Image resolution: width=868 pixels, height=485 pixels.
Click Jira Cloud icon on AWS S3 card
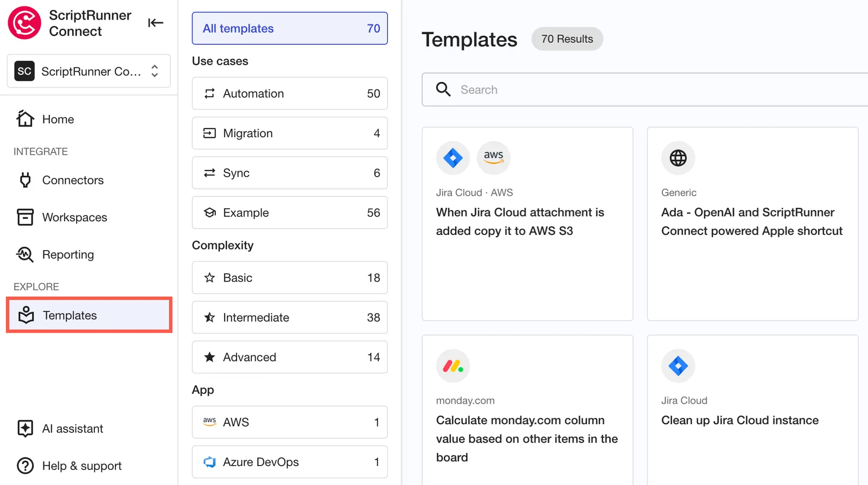pos(453,158)
